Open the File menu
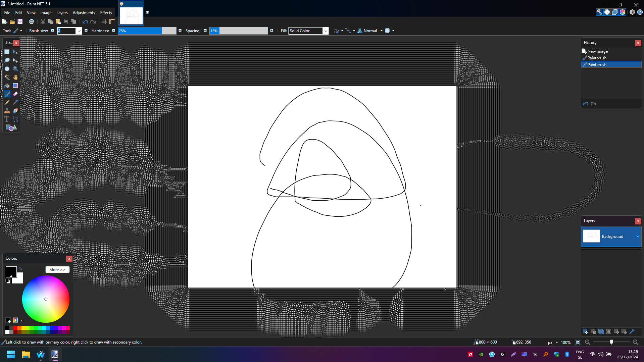644x362 pixels. [7, 13]
